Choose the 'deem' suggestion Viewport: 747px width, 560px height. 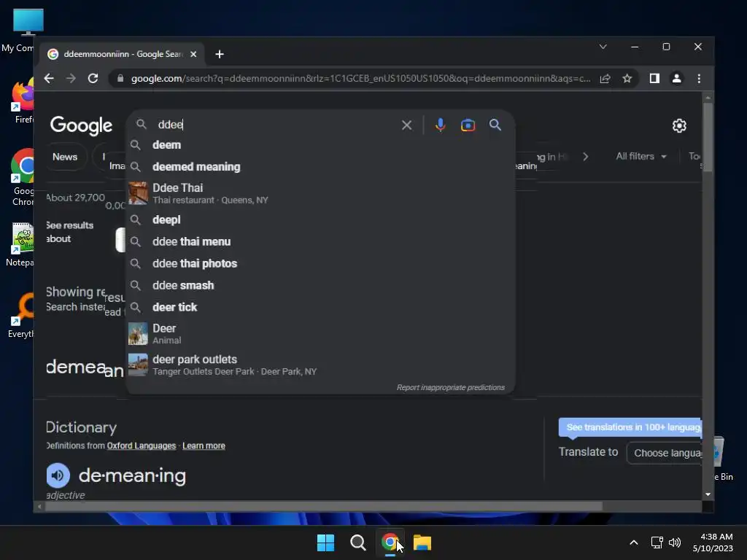click(x=320, y=145)
